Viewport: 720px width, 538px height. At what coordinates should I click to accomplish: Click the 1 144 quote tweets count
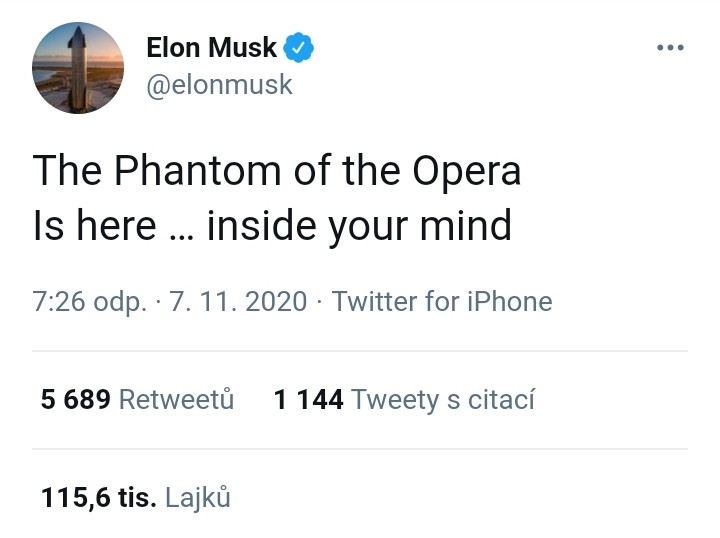(x=308, y=400)
